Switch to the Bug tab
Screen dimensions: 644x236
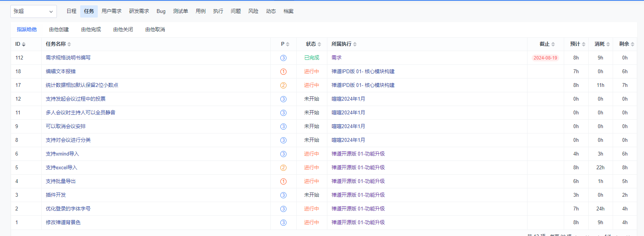(x=161, y=11)
